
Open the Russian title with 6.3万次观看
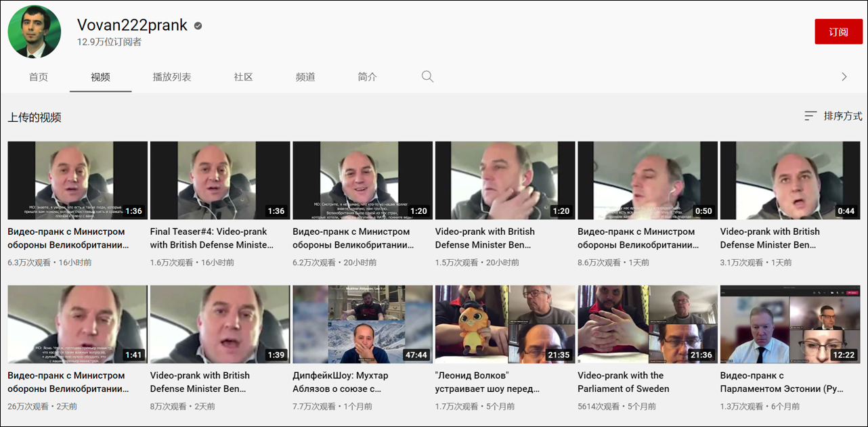pos(68,238)
